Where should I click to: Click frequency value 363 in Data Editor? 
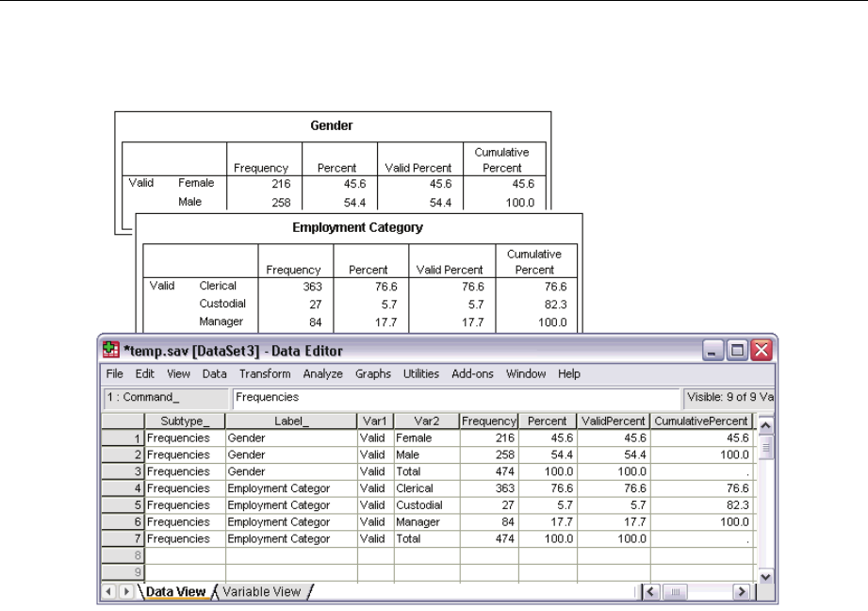click(x=489, y=488)
